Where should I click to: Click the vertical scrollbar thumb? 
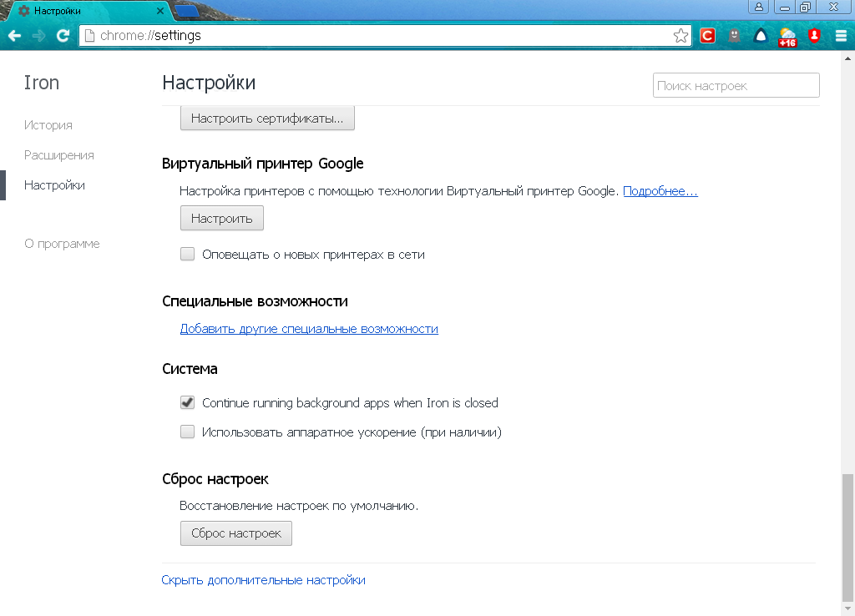tap(847, 537)
